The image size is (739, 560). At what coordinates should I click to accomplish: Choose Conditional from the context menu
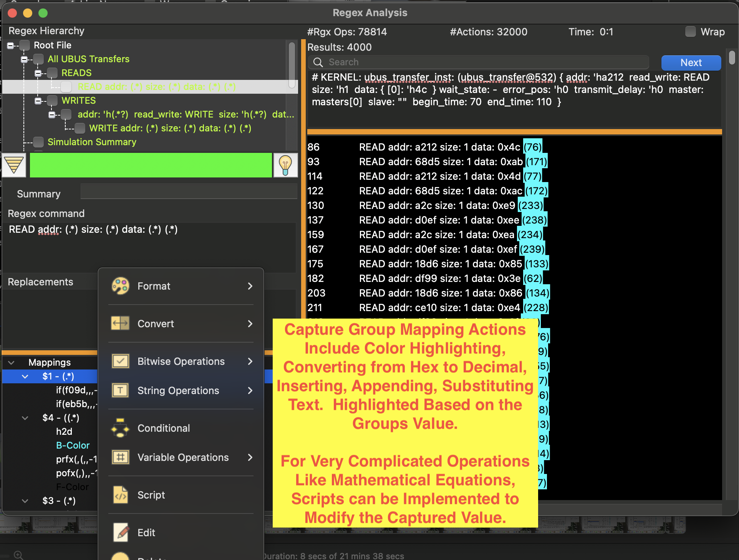click(181, 428)
